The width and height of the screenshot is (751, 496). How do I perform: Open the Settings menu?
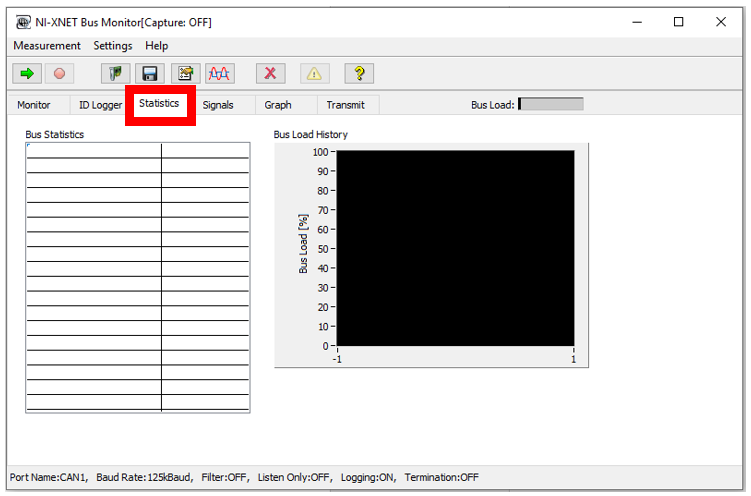[x=113, y=45]
